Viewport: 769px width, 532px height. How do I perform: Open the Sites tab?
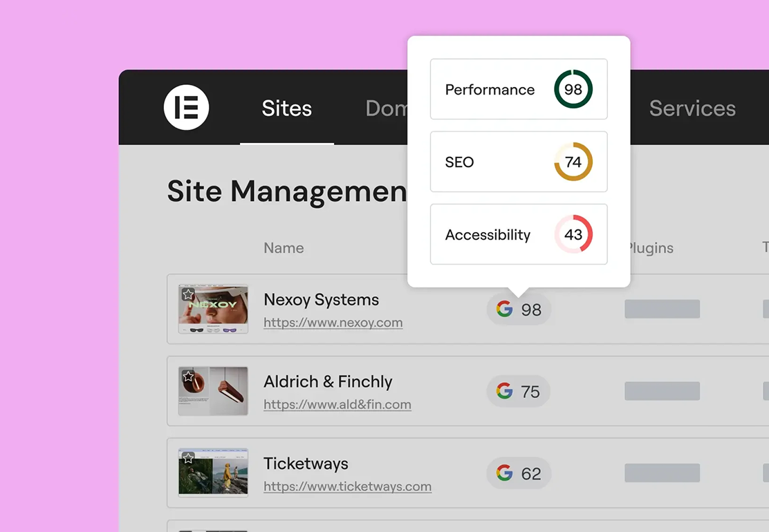coord(287,108)
